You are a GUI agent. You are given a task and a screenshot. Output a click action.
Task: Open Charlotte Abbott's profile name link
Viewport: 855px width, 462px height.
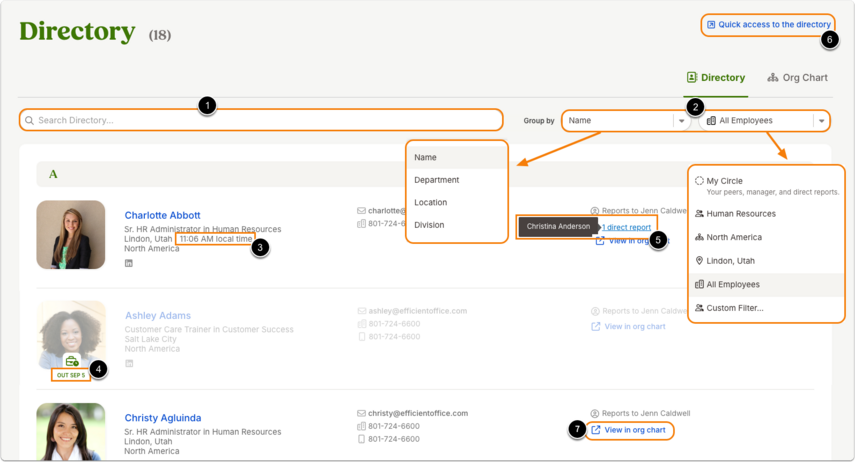pos(162,215)
